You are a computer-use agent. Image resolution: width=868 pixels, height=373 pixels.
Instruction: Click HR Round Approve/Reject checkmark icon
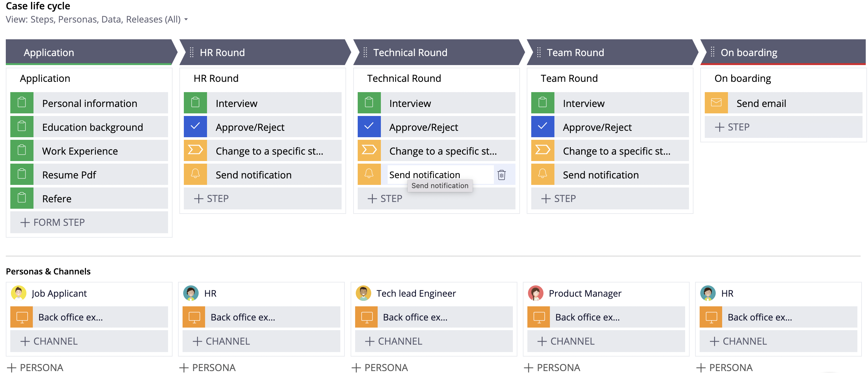point(195,127)
